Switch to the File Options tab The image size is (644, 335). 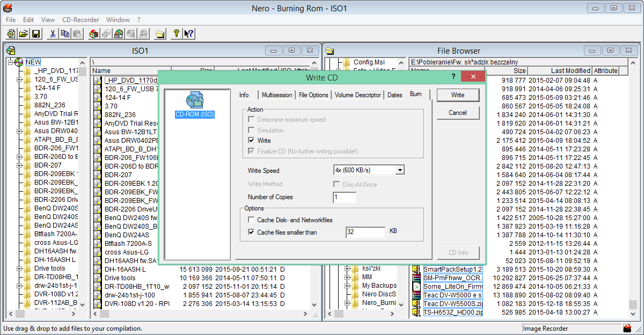(313, 95)
